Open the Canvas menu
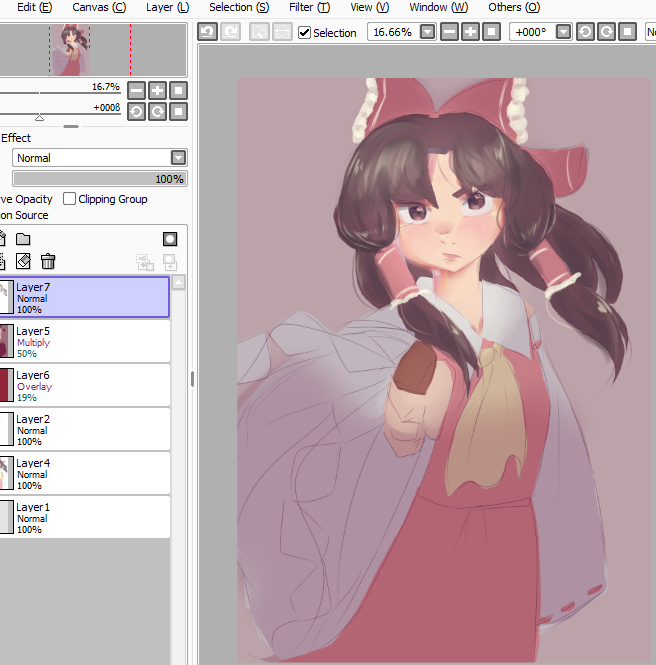 [x=99, y=7]
